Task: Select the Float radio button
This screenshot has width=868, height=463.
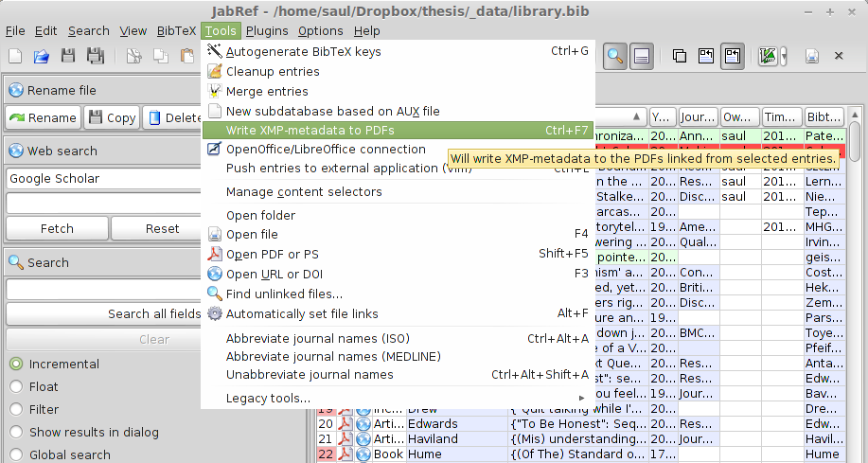Action: pos(16,386)
